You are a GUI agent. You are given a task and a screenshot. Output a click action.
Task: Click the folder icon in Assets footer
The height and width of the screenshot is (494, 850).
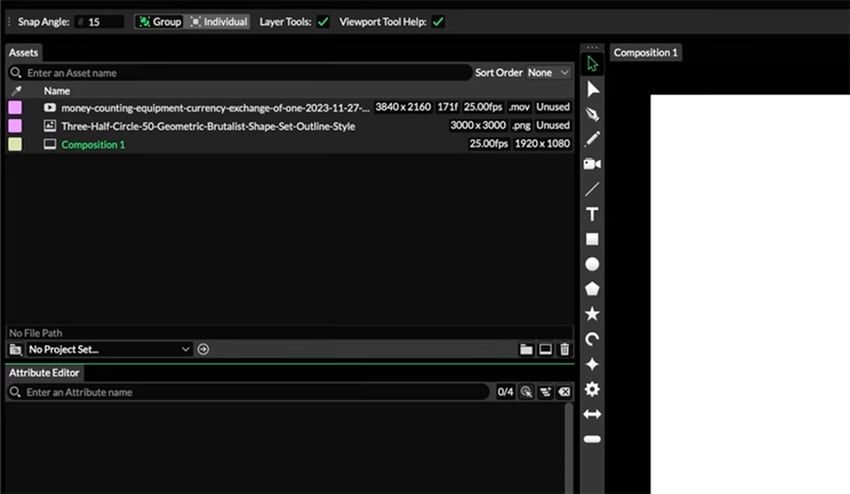point(526,349)
